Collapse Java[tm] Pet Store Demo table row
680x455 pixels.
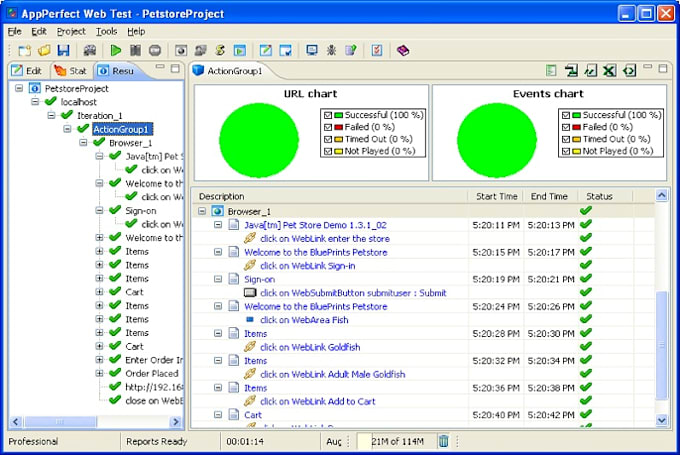point(218,225)
